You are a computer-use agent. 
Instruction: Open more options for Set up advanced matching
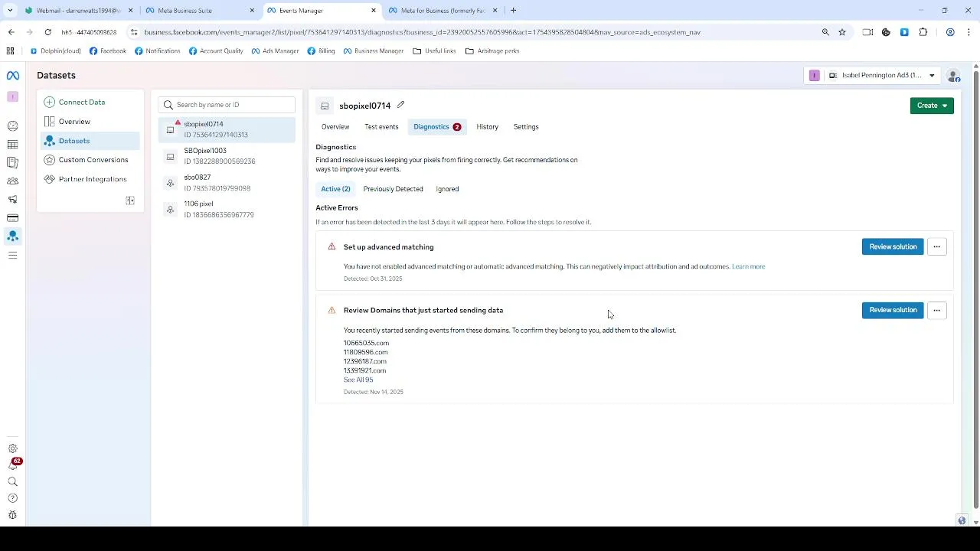click(936, 246)
